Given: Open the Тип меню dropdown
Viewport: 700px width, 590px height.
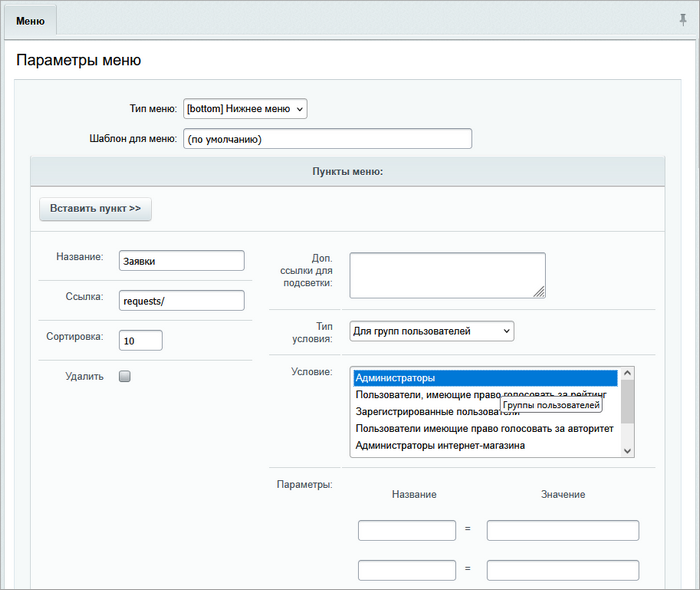Looking at the screenshot, I should pyautogui.click(x=245, y=108).
